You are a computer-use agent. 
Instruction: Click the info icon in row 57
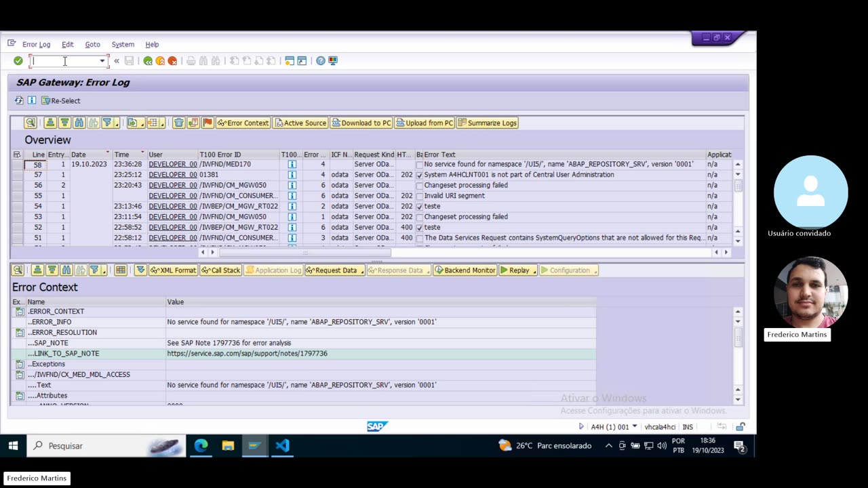[292, 175]
